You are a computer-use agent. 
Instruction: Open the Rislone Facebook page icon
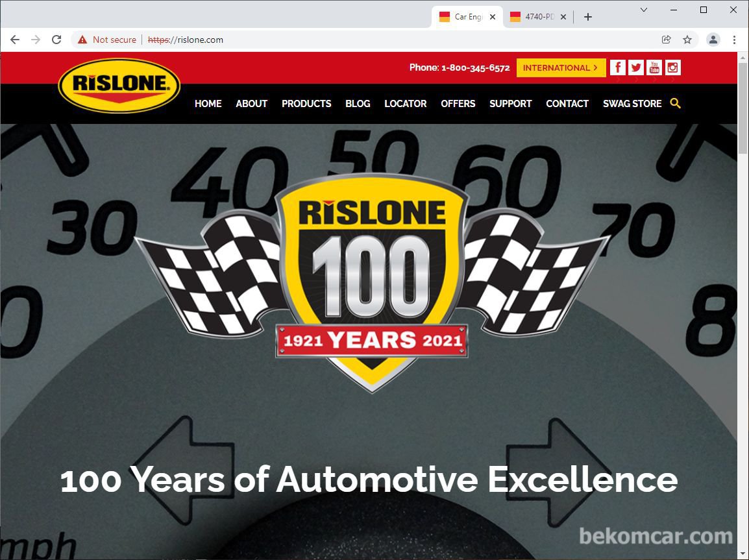pyautogui.click(x=618, y=67)
